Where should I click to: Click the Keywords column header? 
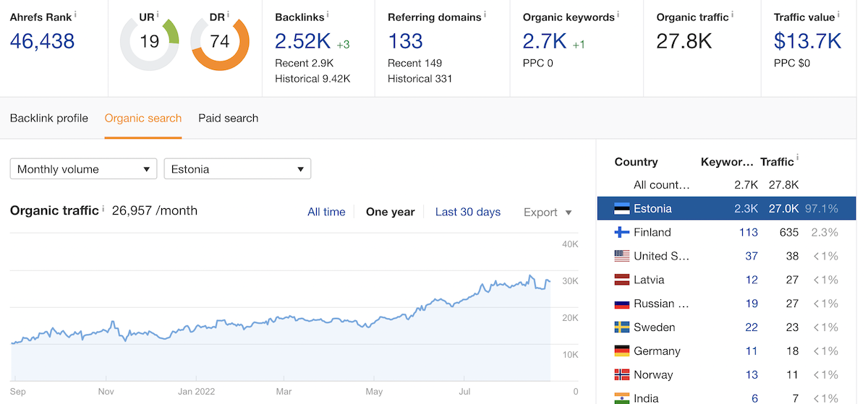point(727,162)
